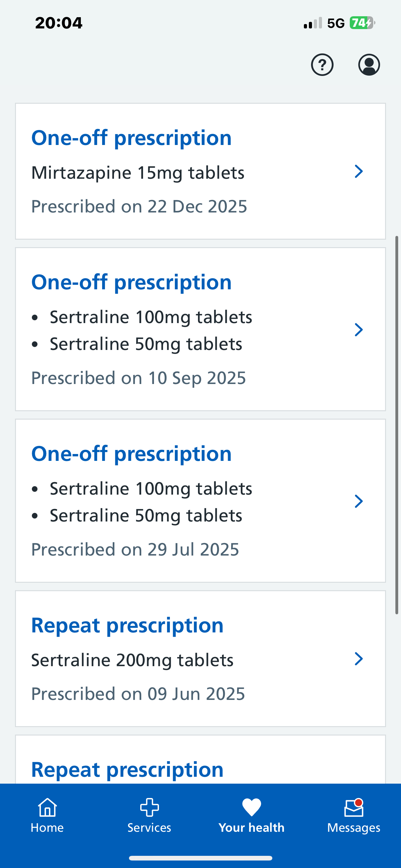The width and height of the screenshot is (401, 868).
Task: Tap the Services cross icon
Action: point(149,807)
